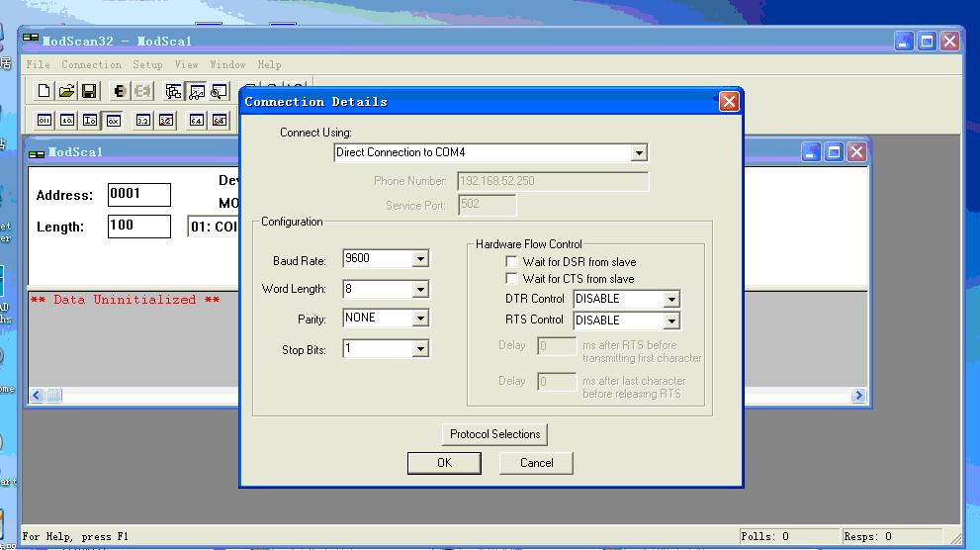Click the greyed Disconnect plug icon
This screenshot has height=550, width=980.
pyautogui.click(x=142, y=91)
